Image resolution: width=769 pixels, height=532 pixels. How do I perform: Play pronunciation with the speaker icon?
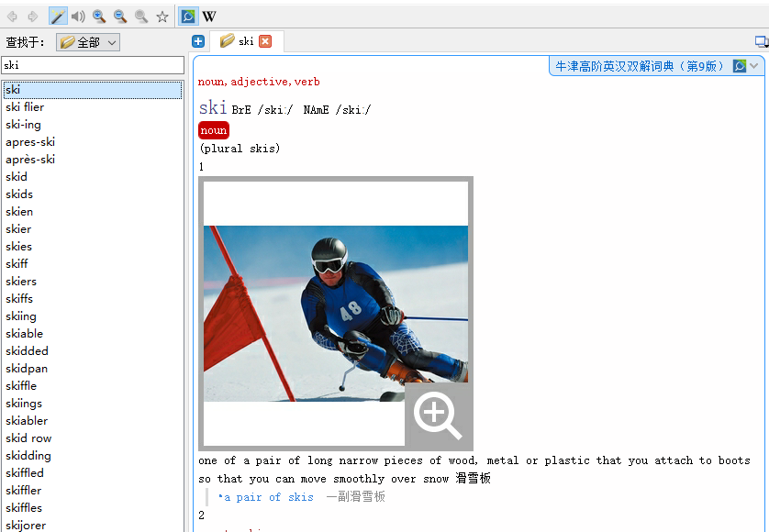[79, 17]
